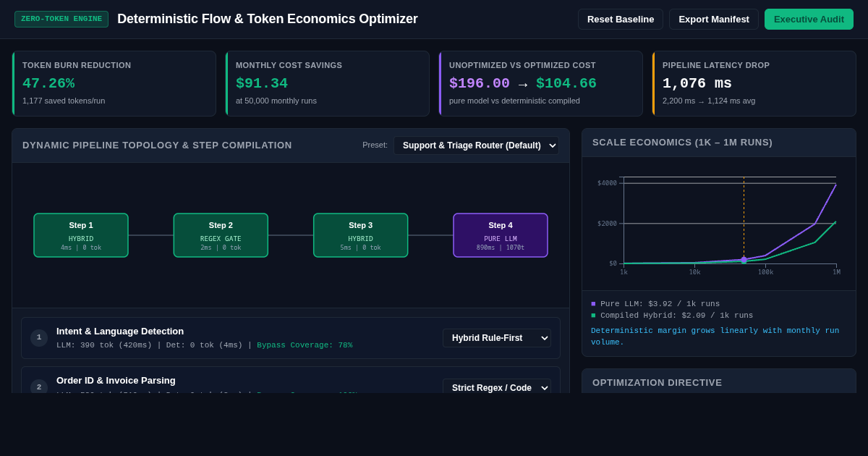The image size is (868, 456).
Task: Open the Strict Regex / Code dropdown
Action: pos(497,387)
